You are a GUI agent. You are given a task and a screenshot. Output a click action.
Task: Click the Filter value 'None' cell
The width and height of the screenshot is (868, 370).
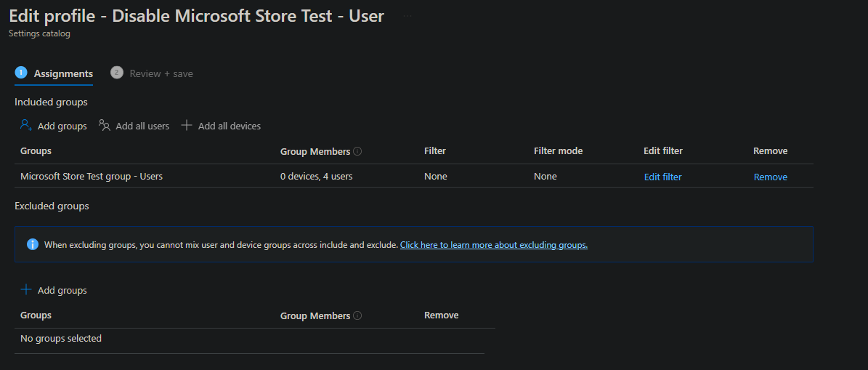click(436, 177)
